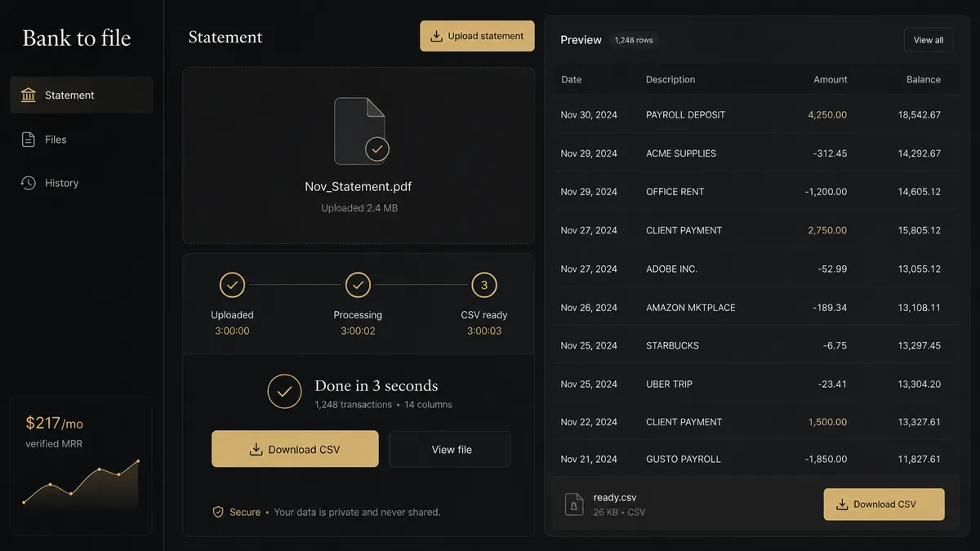Select the ADOBE INC. row description
The width and height of the screenshot is (980, 551).
671,269
